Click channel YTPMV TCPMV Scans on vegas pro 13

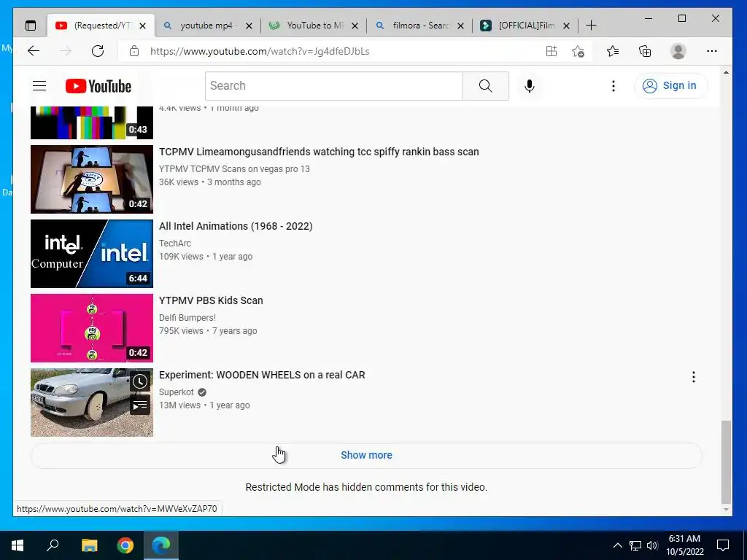click(x=234, y=169)
